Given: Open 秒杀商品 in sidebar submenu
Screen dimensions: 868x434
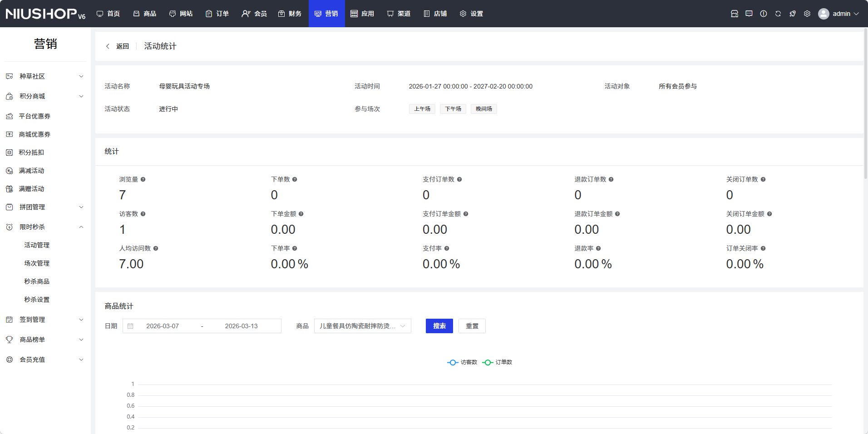Looking at the screenshot, I should coord(37,281).
